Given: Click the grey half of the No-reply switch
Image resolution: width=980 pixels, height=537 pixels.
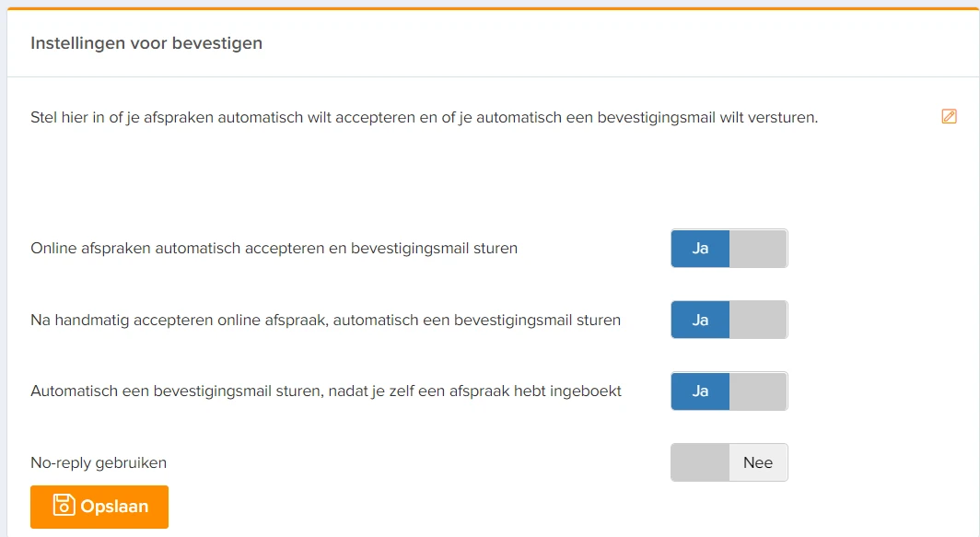Looking at the screenshot, I should [700, 462].
